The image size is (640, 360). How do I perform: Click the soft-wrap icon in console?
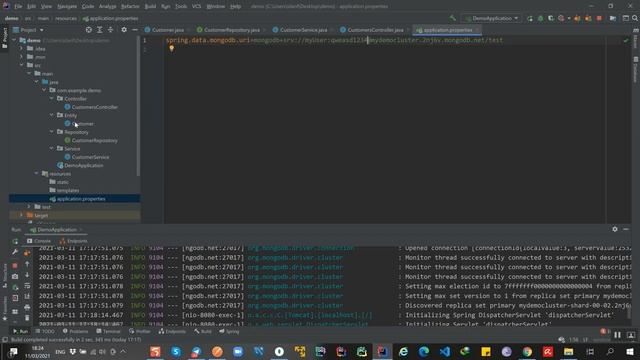tap(27, 286)
